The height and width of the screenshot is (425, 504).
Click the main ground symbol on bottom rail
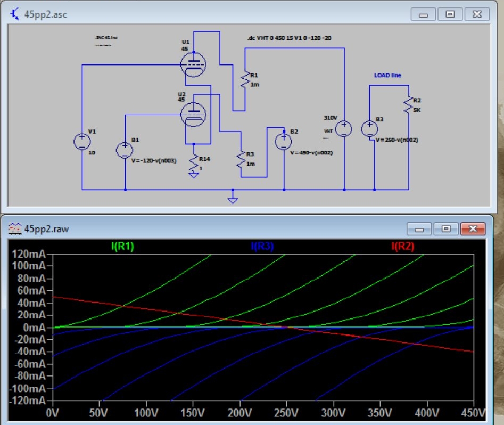[x=233, y=200]
